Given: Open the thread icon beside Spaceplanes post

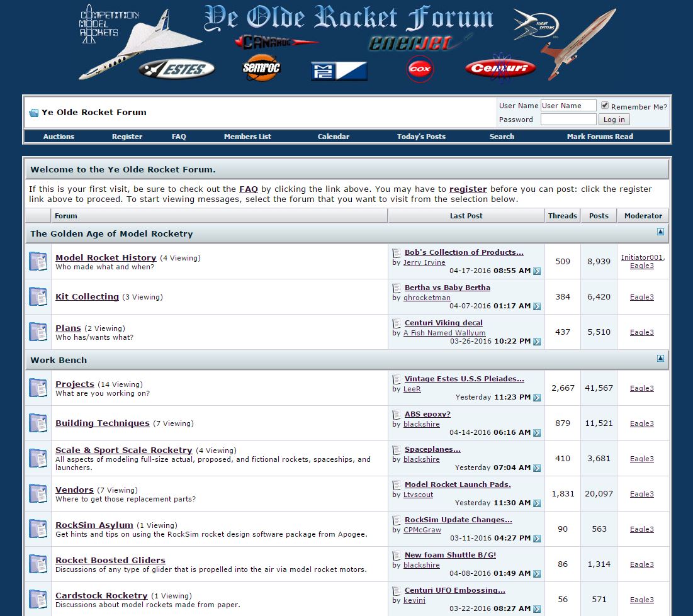Looking at the screenshot, I should pyautogui.click(x=396, y=449).
